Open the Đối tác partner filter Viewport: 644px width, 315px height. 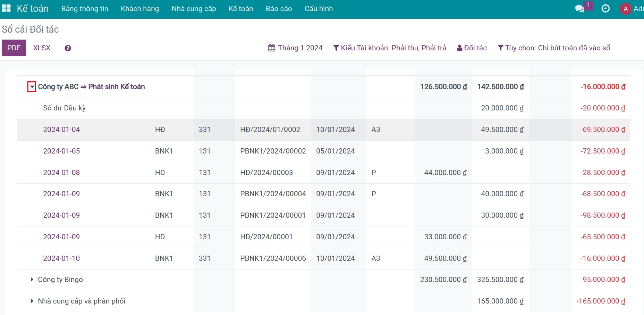click(x=472, y=48)
